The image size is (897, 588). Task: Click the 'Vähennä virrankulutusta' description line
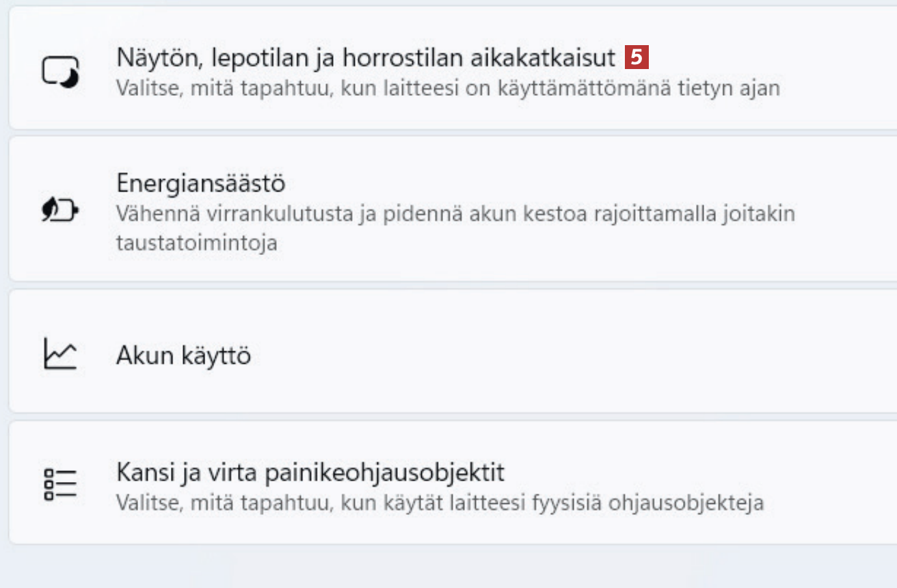pyautogui.click(x=455, y=214)
